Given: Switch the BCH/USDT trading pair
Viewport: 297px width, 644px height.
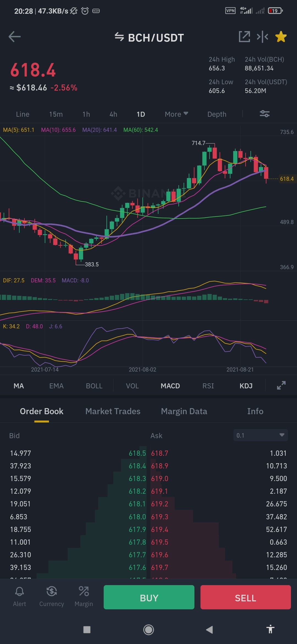Looking at the screenshot, I should (149, 38).
